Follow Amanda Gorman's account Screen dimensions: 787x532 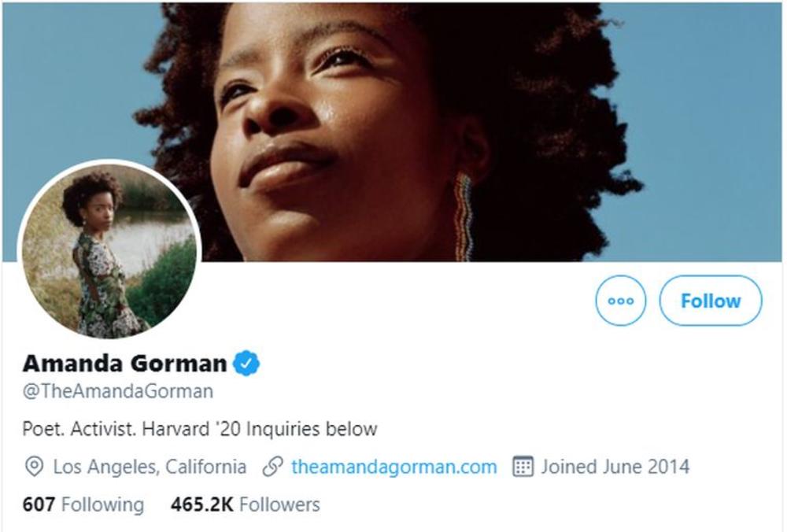pos(711,300)
